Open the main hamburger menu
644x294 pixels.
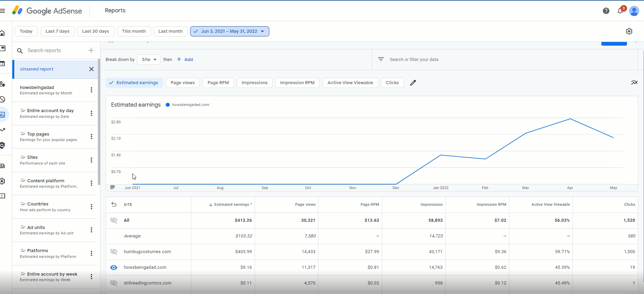click(2, 11)
